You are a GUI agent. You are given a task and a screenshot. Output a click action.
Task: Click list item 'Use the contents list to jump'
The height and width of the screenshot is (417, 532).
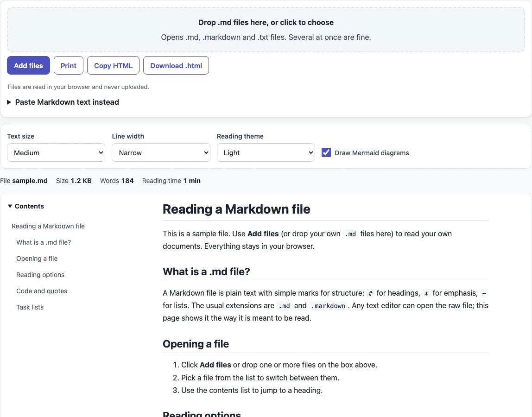252,391
